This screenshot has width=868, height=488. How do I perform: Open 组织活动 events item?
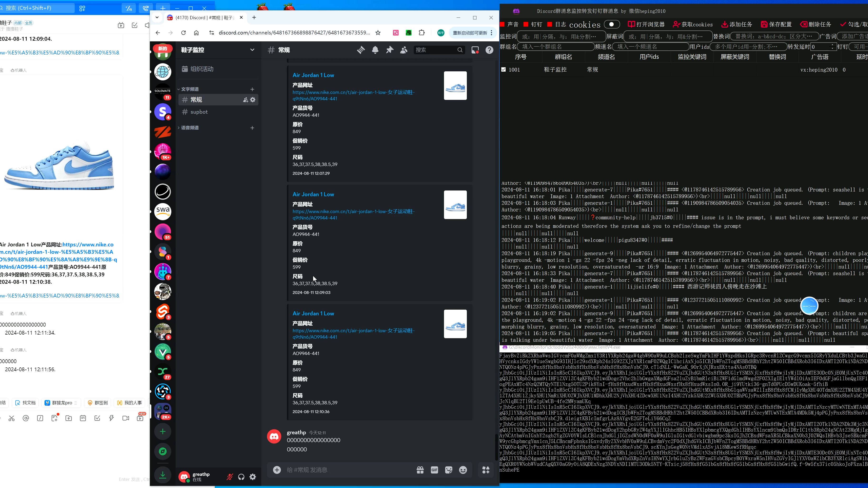tap(218, 69)
